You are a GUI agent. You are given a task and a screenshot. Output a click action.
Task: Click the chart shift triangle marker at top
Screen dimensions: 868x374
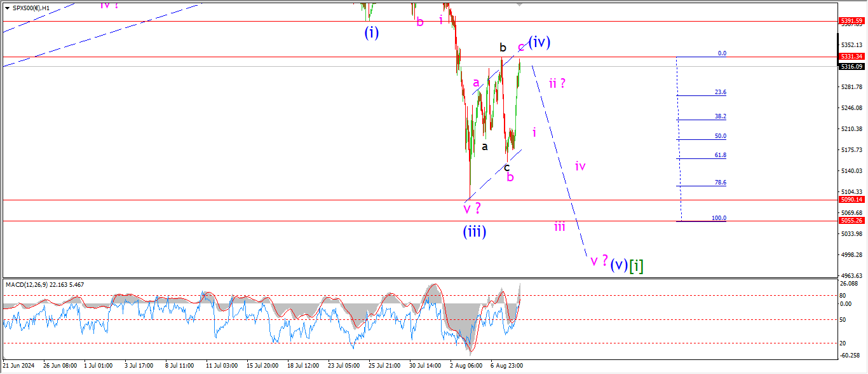point(520,4)
